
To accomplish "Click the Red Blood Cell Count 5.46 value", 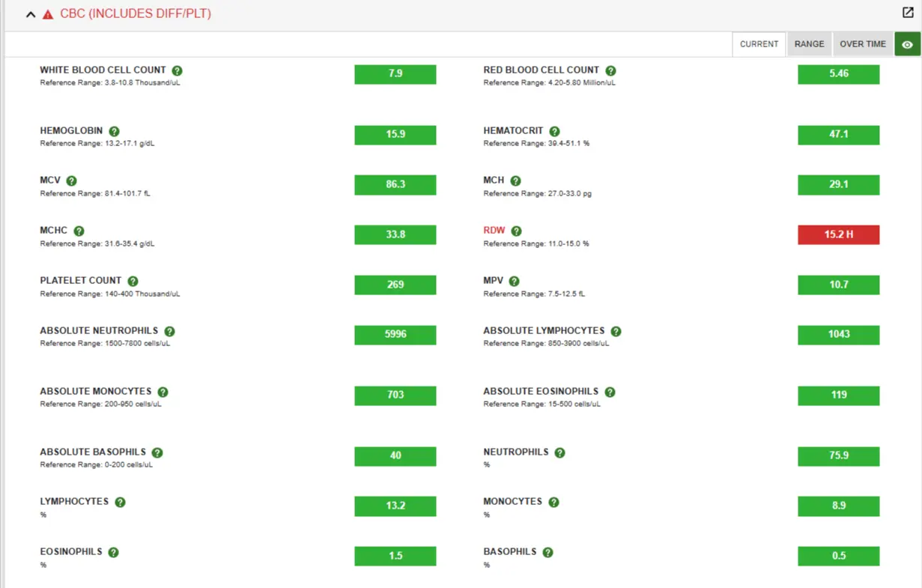I will tap(838, 74).
